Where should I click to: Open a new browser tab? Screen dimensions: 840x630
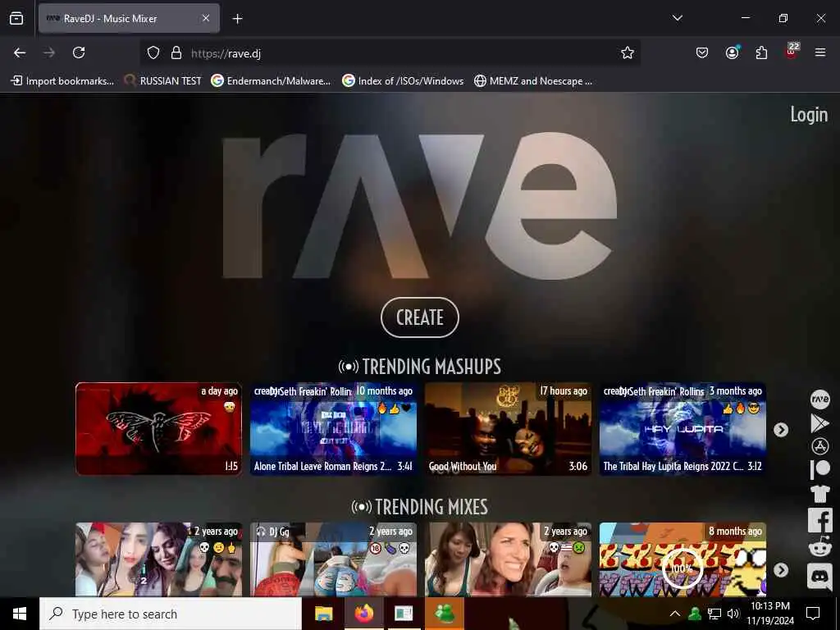pyautogui.click(x=237, y=19)
